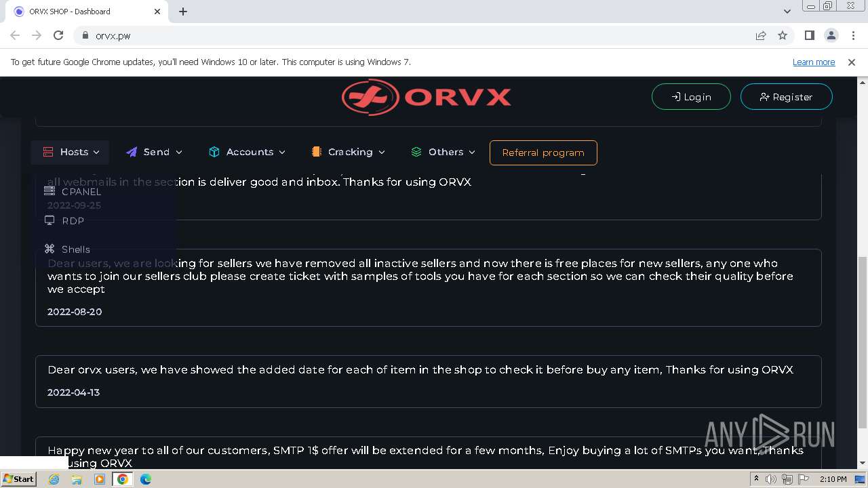Open the Referral program button
The width and height of the screenshot is (868, 488).
click(x=543, y=152)
